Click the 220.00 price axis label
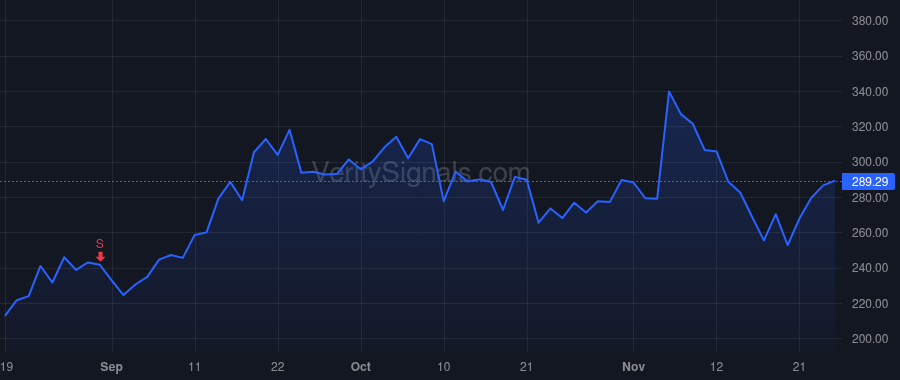 (869, 304)
